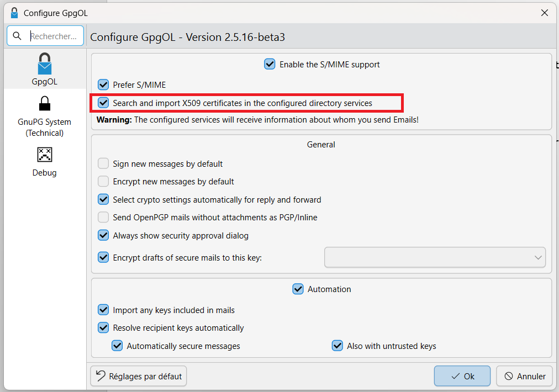Close the Configure GpgOL dialog

(x=545, y=13)
